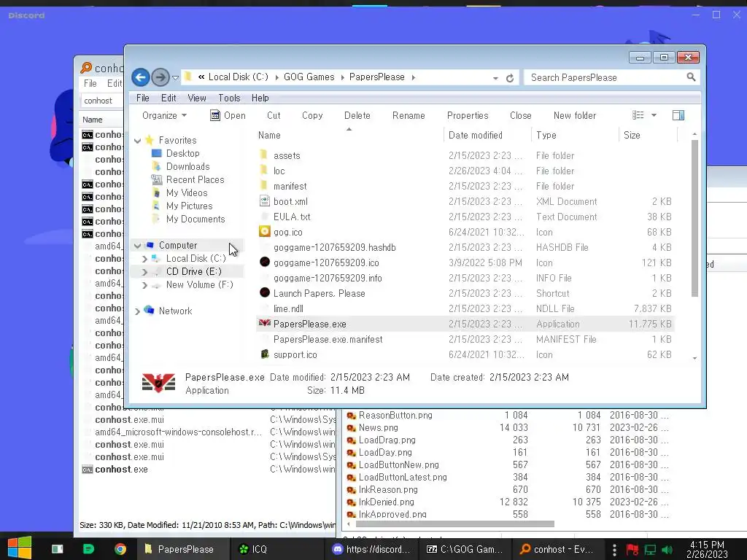Open the Tools menu

point(229,98)
